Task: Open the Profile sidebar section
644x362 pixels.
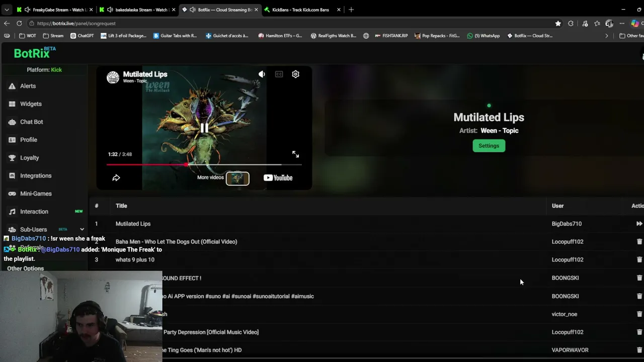Action: (x=28, y=140)
